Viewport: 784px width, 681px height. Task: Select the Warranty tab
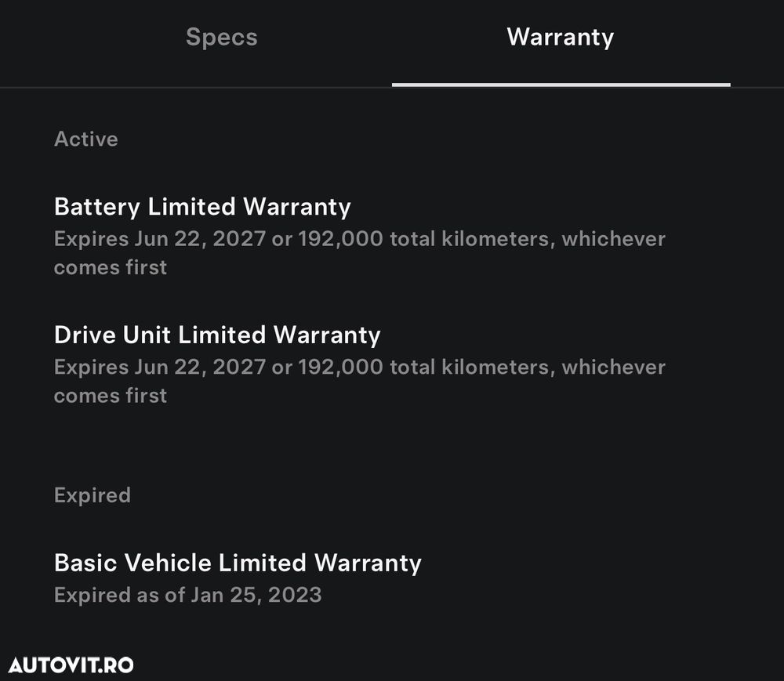[x=560, y=37]
